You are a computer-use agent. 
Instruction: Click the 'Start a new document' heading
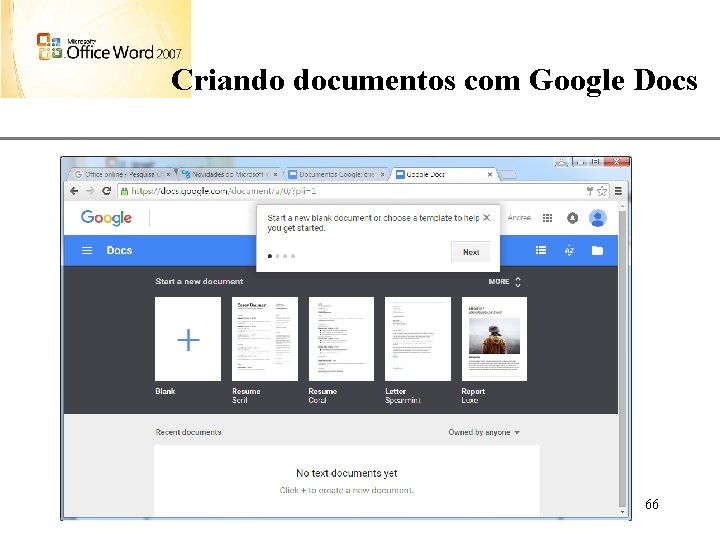pos(199,281)
